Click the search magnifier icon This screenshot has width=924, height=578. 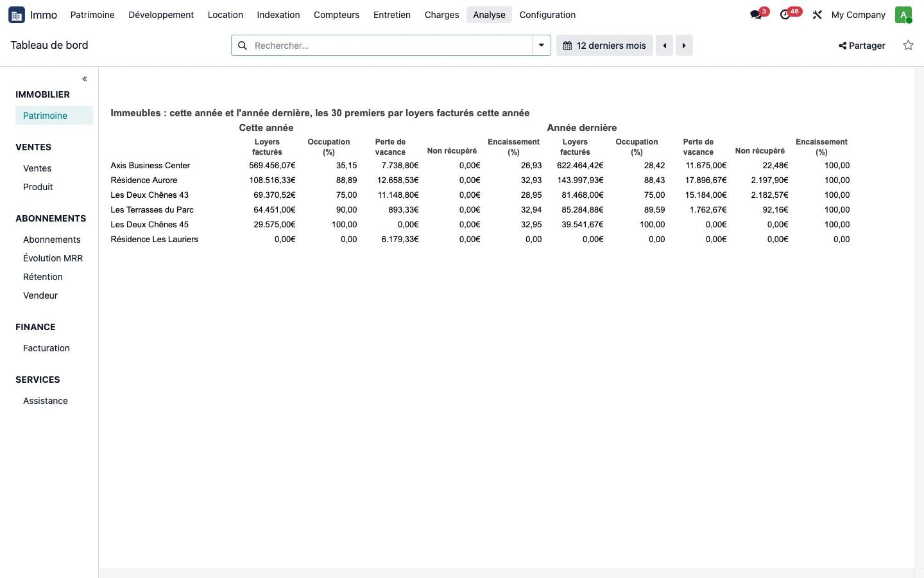[243, 46]
